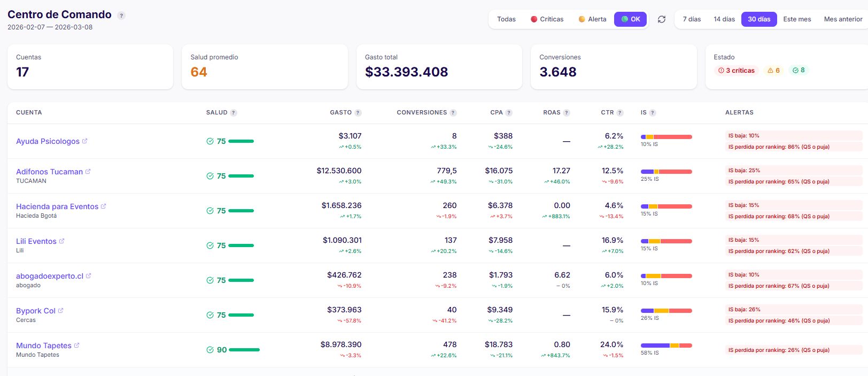Click help icon next to SALUD header

[x=234, y=113]
